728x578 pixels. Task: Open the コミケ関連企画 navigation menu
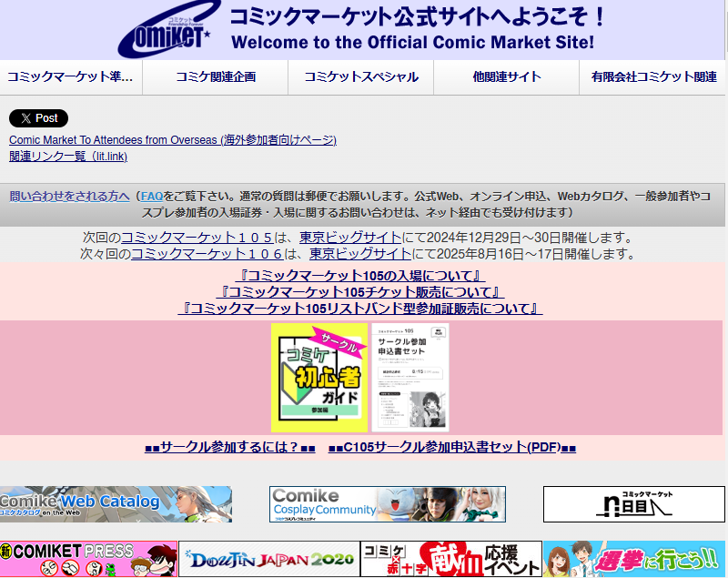pos(216,77)
